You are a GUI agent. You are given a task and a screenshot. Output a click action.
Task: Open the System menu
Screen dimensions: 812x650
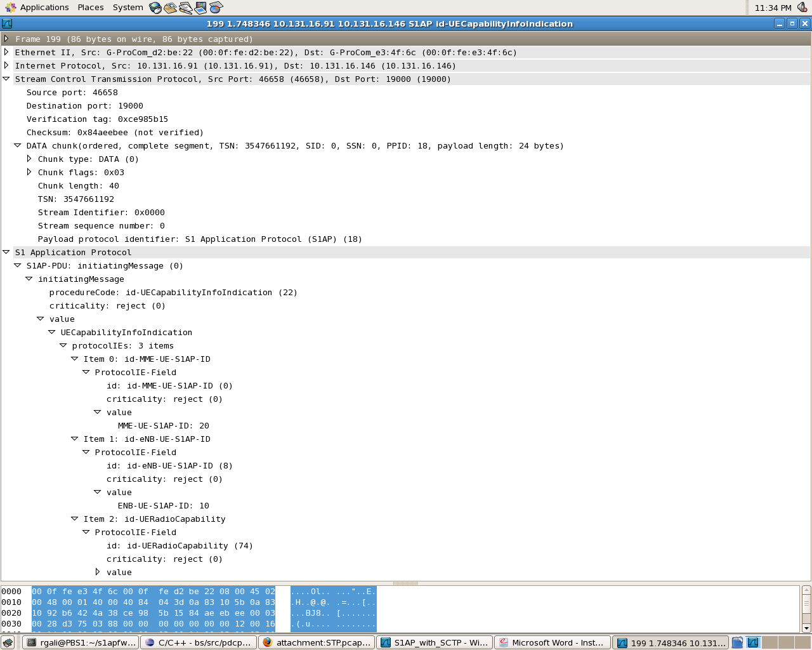tap(128, 8)
